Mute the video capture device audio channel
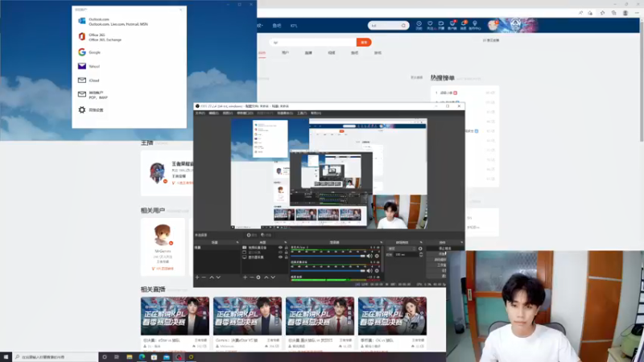This screenshot has width=644, height=362. tap(369, 270)
